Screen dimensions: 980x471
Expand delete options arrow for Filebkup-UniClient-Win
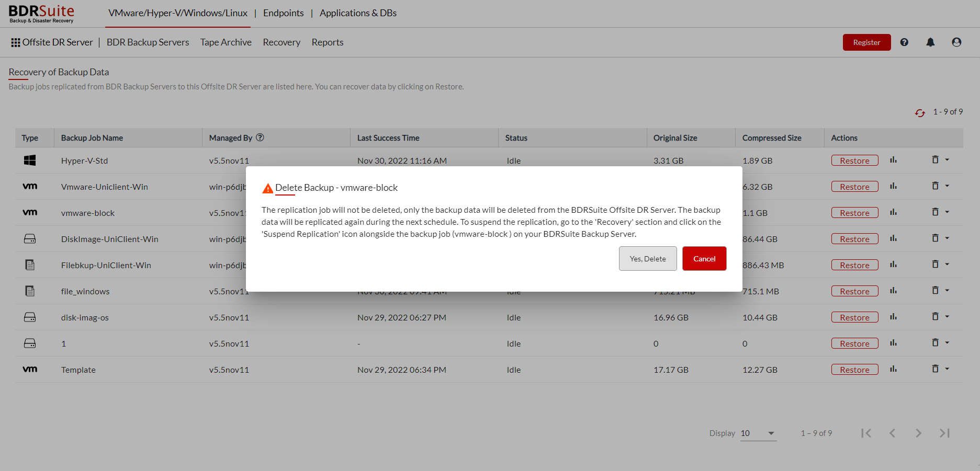pos(947,265)
